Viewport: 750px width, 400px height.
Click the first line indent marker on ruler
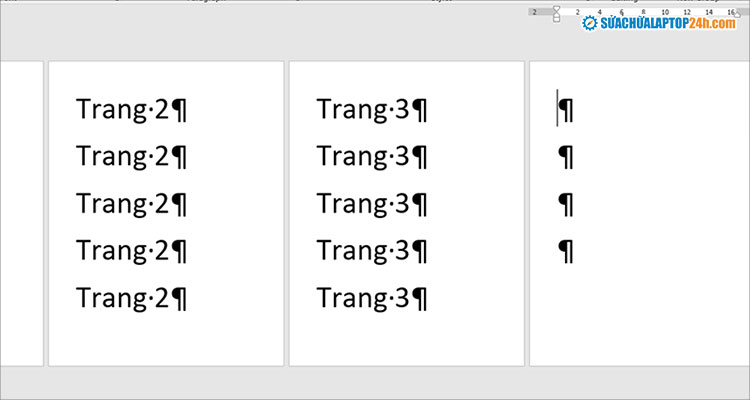pos(557,8)
